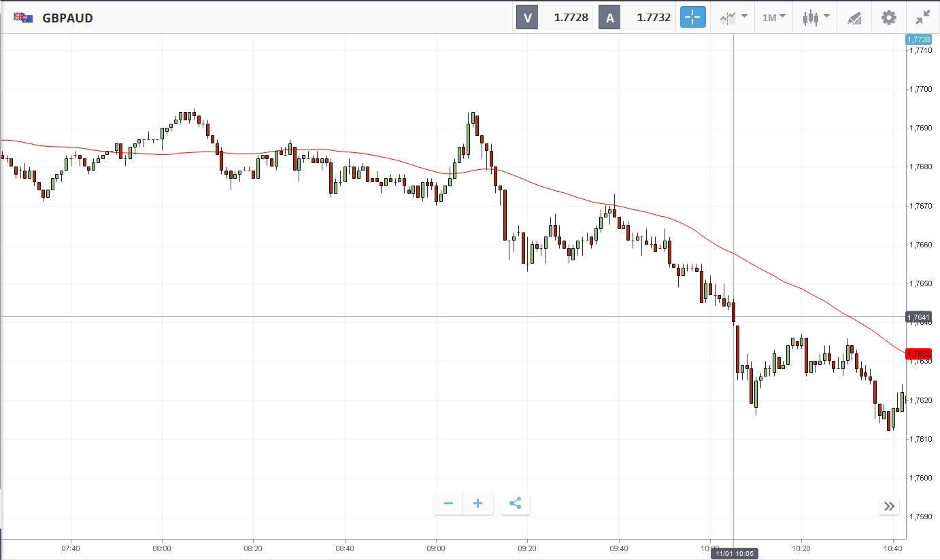Zoom out chart with minus button
The height and width of the screenshot is (560, 940).
pos(449,504)
